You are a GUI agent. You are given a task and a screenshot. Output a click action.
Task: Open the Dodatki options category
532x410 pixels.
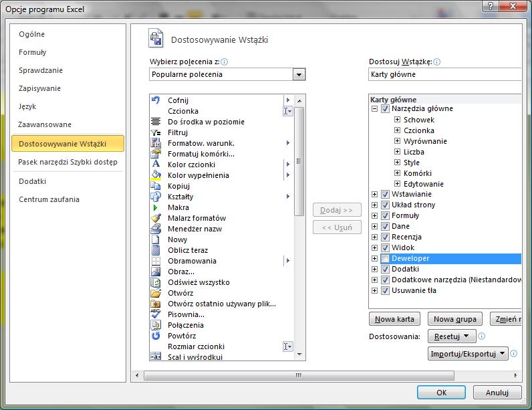32,181
